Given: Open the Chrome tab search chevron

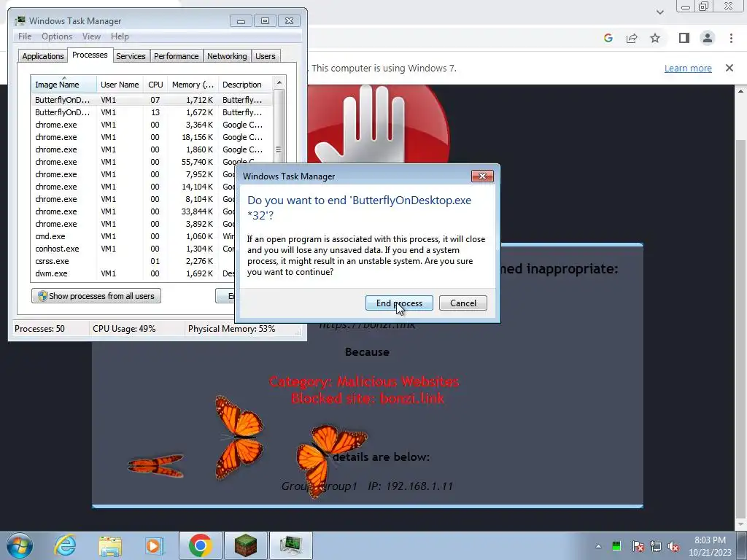Looking at the screenshot, I should (x=659, y=12).
